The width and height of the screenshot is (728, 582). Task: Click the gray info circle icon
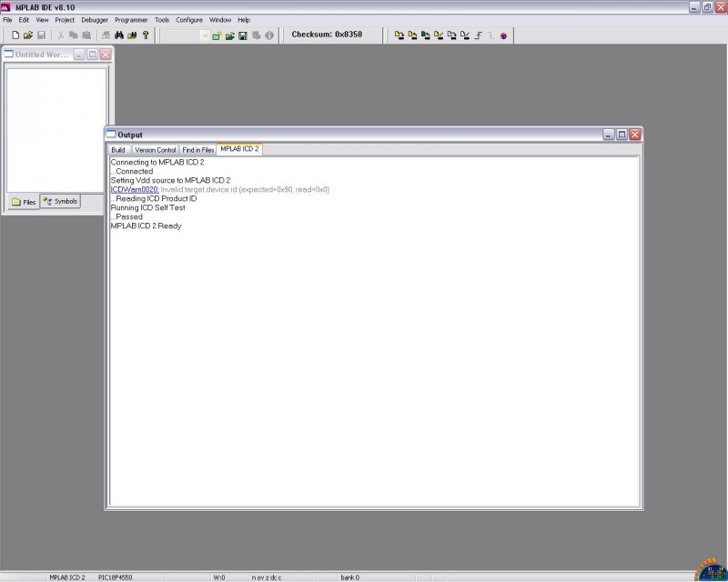click(x=269, y=35)
